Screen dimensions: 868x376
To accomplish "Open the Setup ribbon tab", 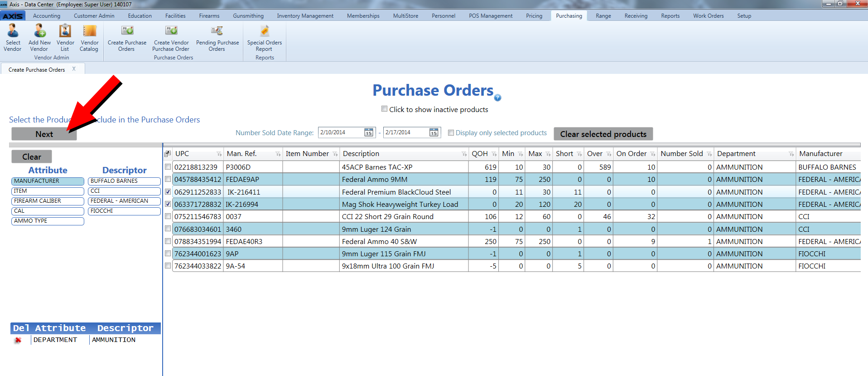I will point(744,16).
